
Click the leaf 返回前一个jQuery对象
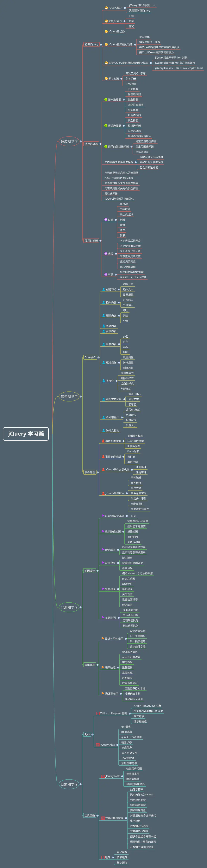pyautogui.click(x=133, y=277)
